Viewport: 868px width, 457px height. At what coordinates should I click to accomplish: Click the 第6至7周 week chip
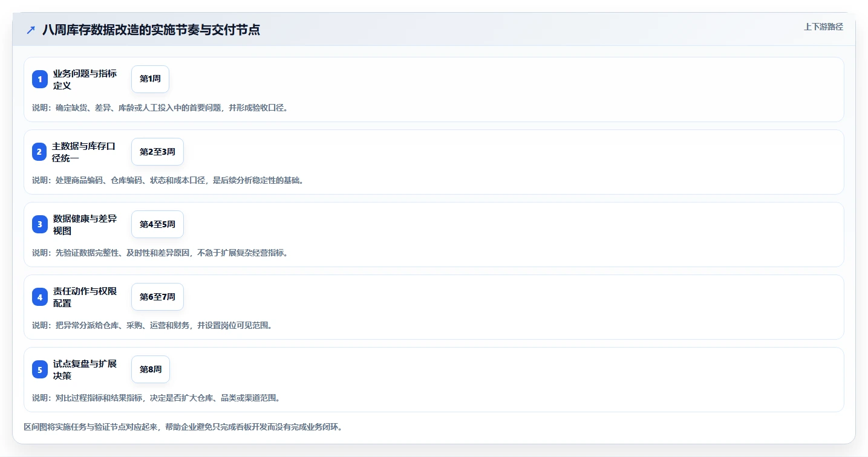click(x=157, y=297)
